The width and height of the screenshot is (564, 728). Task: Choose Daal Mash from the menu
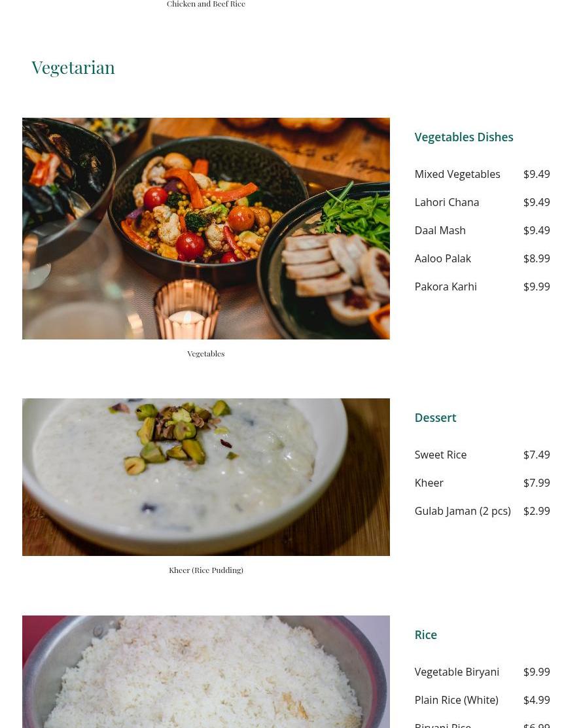(x=440, y=230)
